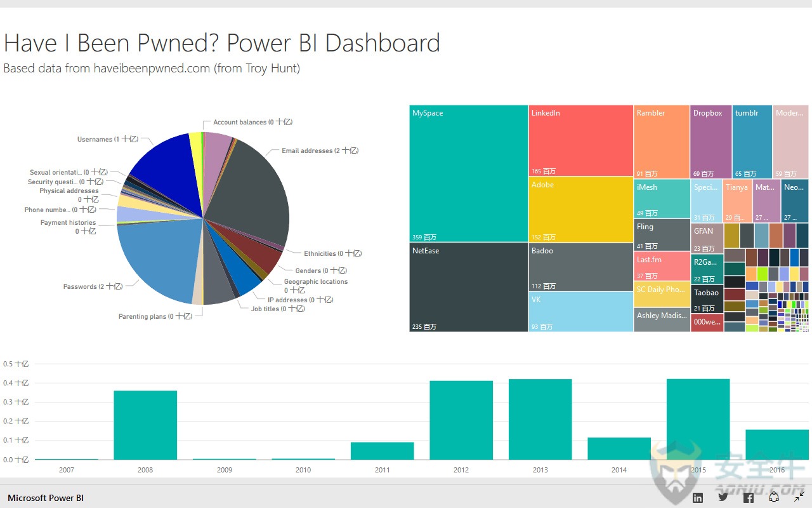Select the Tianya treemap tile
This screenshot has width=812, height=508.
tap(737, 201)
